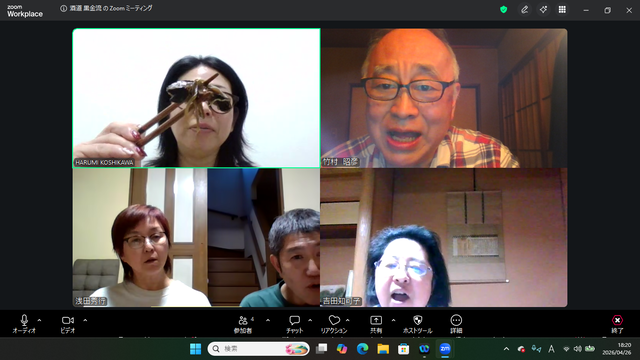The image size is (640, 360).
Task: Open the Wi-Fi network tray icon
Action: [x=566, y=349]
